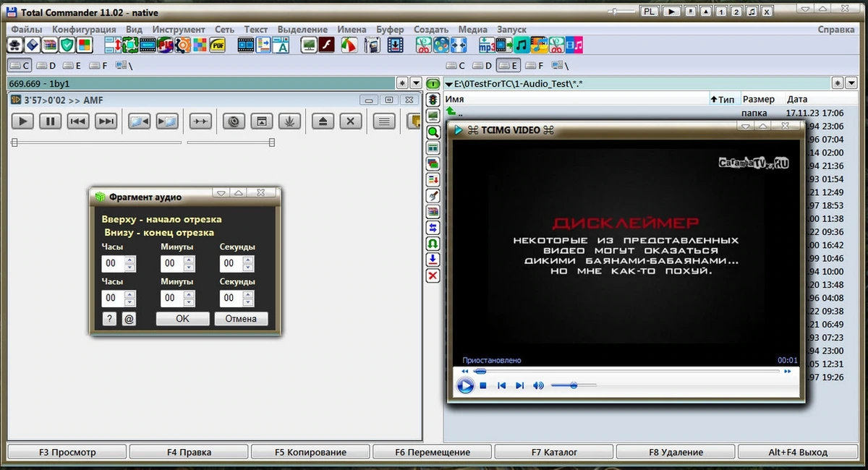Open right panel directory history dropdown arrow

[x=851, y=84]
